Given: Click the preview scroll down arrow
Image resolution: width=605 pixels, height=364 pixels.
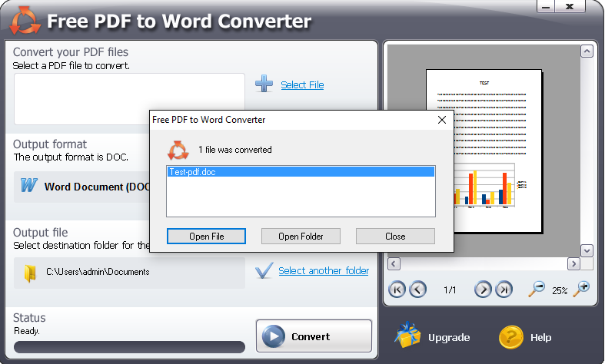Looking at the screenshot, I should [x=587, y=250].
